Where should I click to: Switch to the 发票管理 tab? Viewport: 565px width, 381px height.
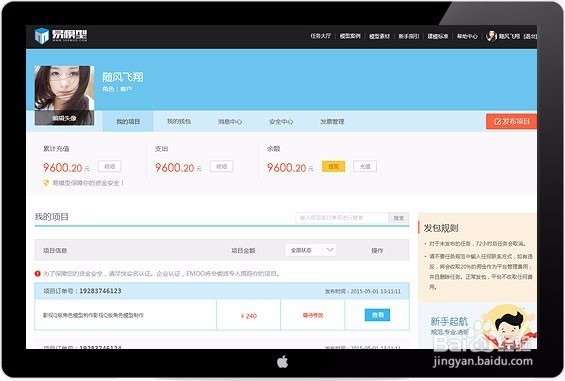332,121
